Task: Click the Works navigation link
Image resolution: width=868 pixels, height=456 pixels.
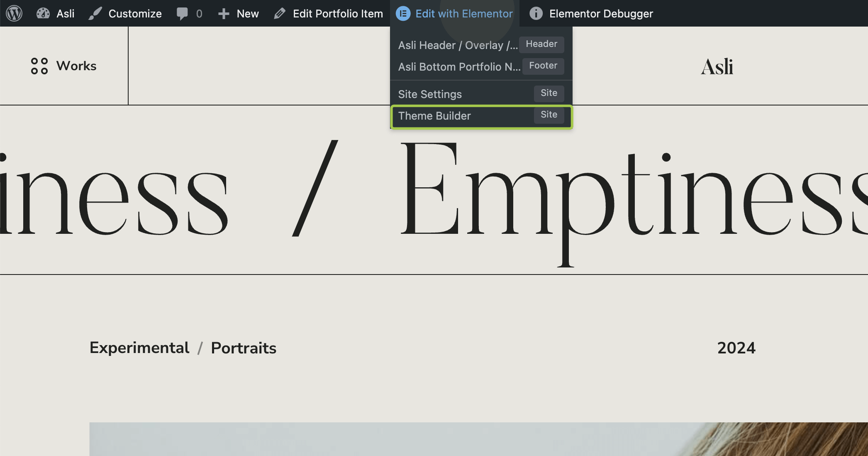Action: (76, 66)
